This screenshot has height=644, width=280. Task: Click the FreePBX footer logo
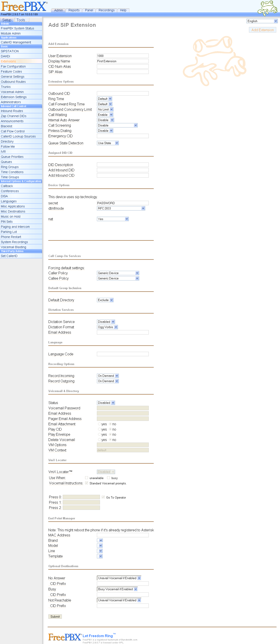(x=65, y=637)
